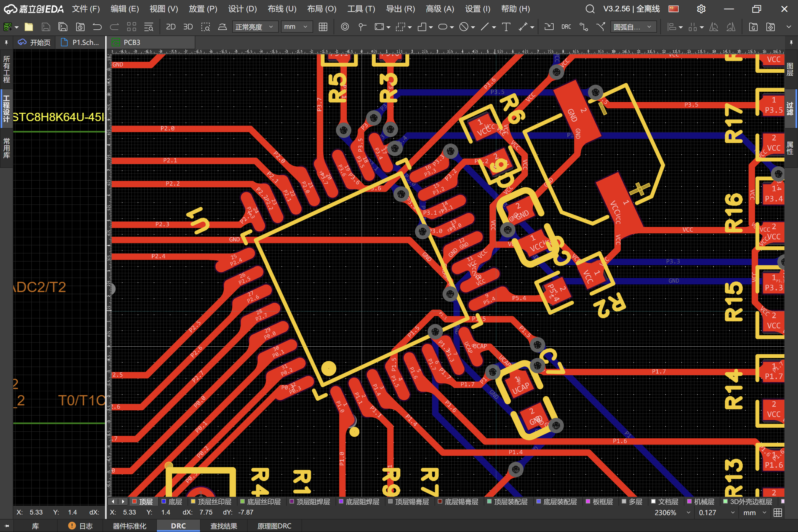The image size is (798, 532).
Task: Toggle the 顶层丝印层 layer checkbox
Action: [193, 502]
